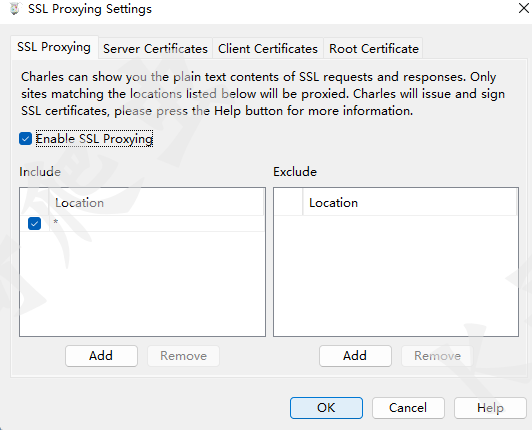Image resolution: width=532 pixels, height=430 pixels.
Task: Uncheck the * location entry checkbox
Action: (x=34, y=223)
